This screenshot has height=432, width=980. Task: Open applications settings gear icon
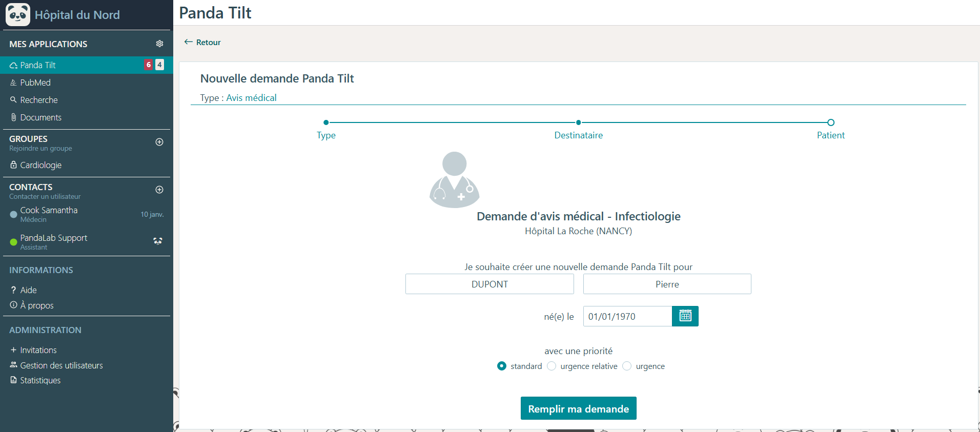pos(159,44)
